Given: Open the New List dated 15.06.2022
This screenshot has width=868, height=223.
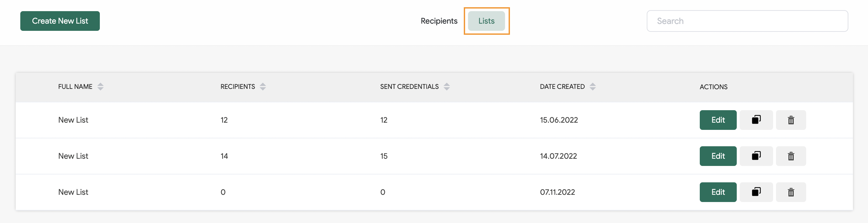Looking at the screenshot, I should (73, 120).
